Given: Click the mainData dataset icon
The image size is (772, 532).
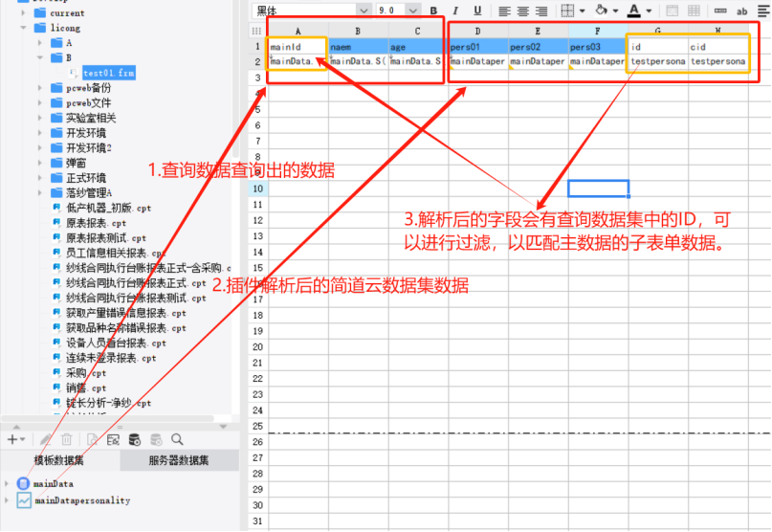Looking at the screenshot, I should pyautogui.click(x=23, y=483).
